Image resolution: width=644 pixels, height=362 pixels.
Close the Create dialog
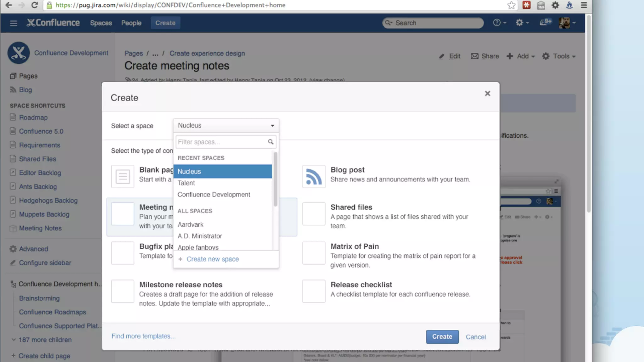click(487, 94)
